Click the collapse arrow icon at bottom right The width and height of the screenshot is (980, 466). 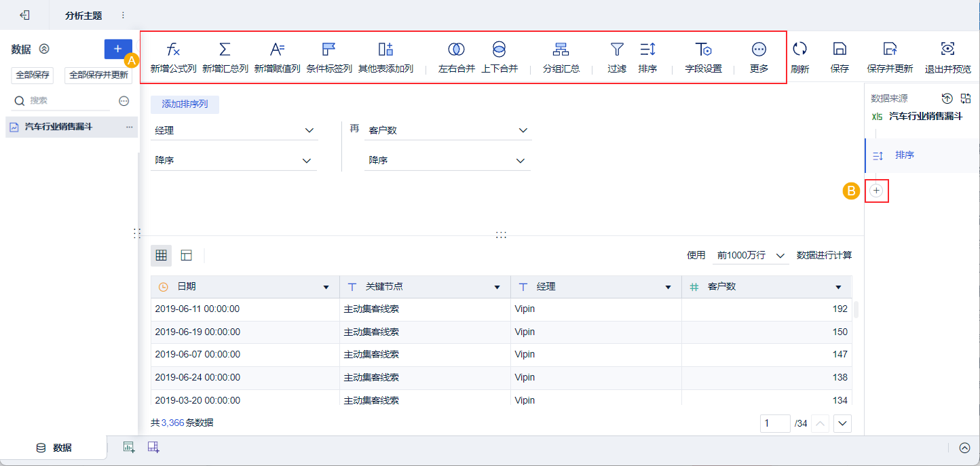965,448
